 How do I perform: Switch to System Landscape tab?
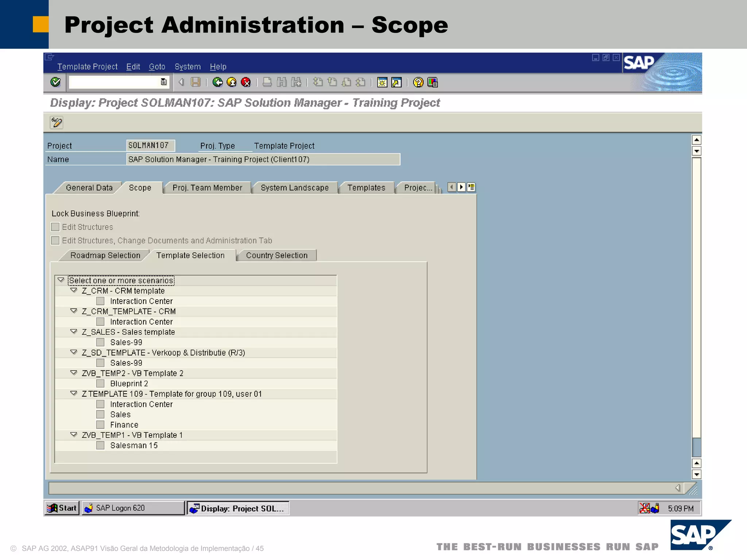click(295, 188)
